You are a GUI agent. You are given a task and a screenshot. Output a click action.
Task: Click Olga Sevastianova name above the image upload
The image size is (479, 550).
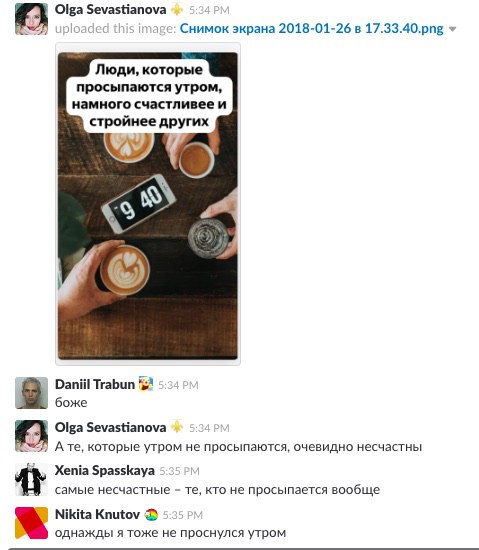[110, 10]
